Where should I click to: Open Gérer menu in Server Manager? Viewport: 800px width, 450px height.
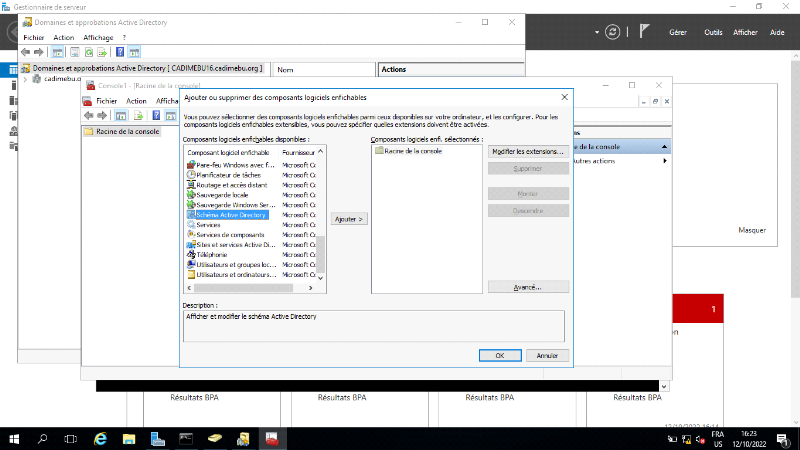[677, 33]
